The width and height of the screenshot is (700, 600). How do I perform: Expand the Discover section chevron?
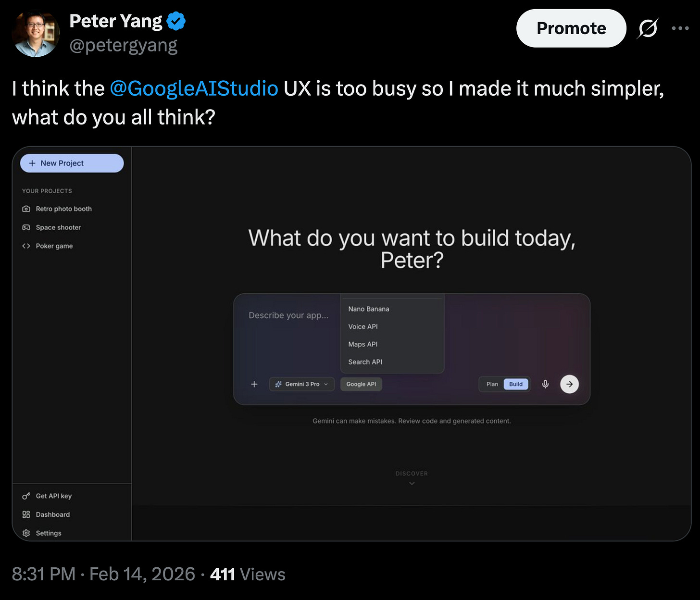point(412,483)
